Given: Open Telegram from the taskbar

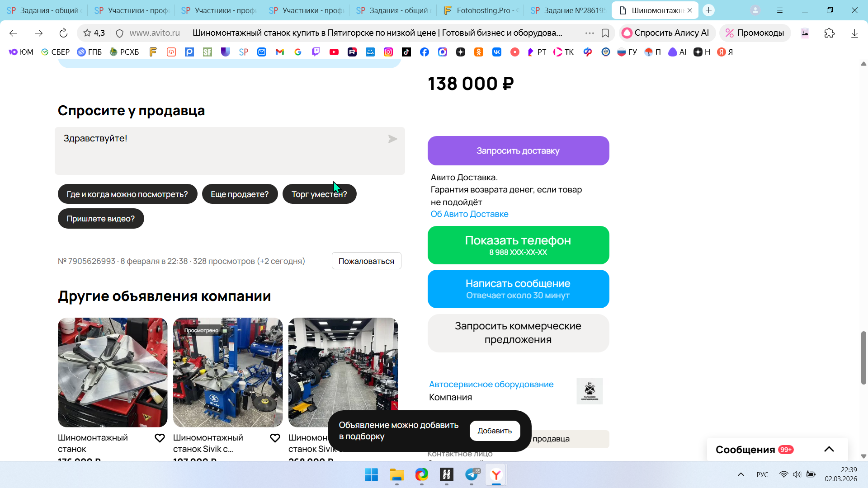Looking at the screenshot, I should (472, 475).
